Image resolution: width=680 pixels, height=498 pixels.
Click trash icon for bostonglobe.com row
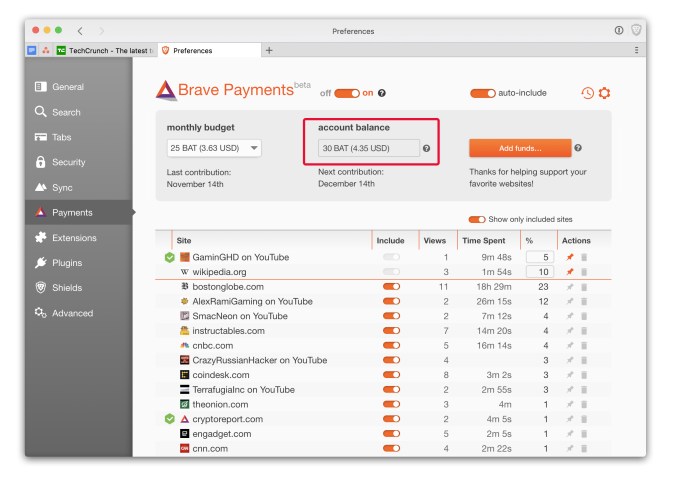pyautogui.click(x=584, y=287)
